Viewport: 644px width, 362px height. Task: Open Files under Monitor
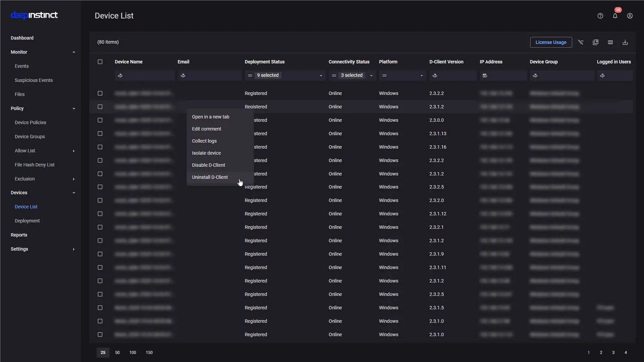(x=20, y=94)
